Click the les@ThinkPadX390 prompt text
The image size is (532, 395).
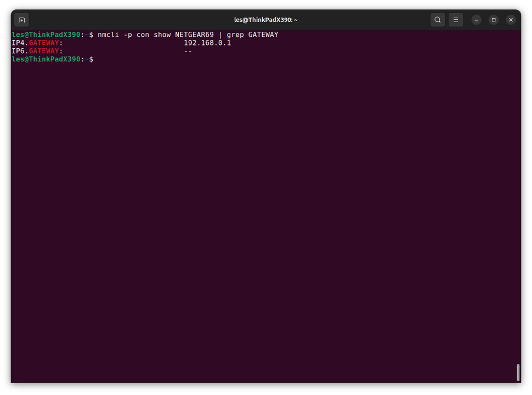46,34
